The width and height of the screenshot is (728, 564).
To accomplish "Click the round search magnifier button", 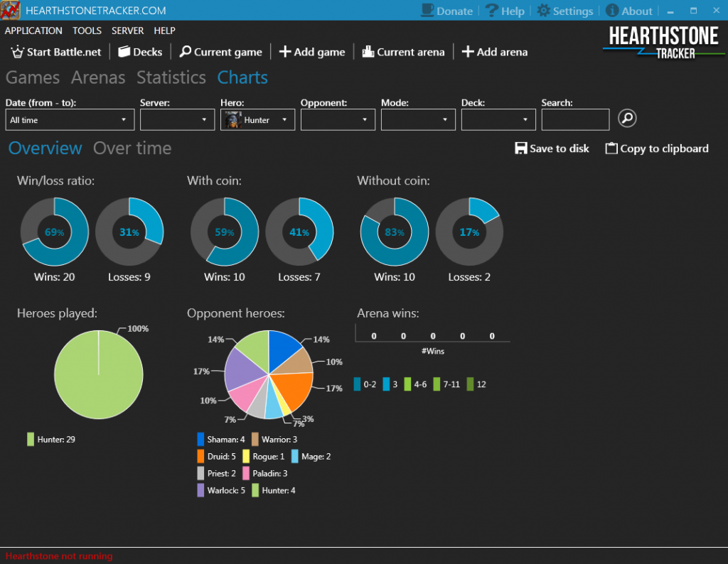I will pos(627,118).
